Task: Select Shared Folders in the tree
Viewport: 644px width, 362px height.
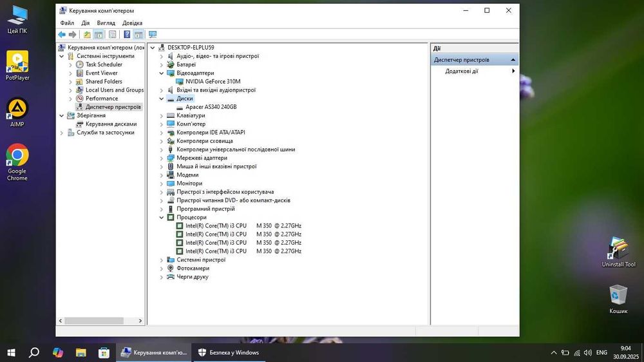Action: tap(104, 82)
